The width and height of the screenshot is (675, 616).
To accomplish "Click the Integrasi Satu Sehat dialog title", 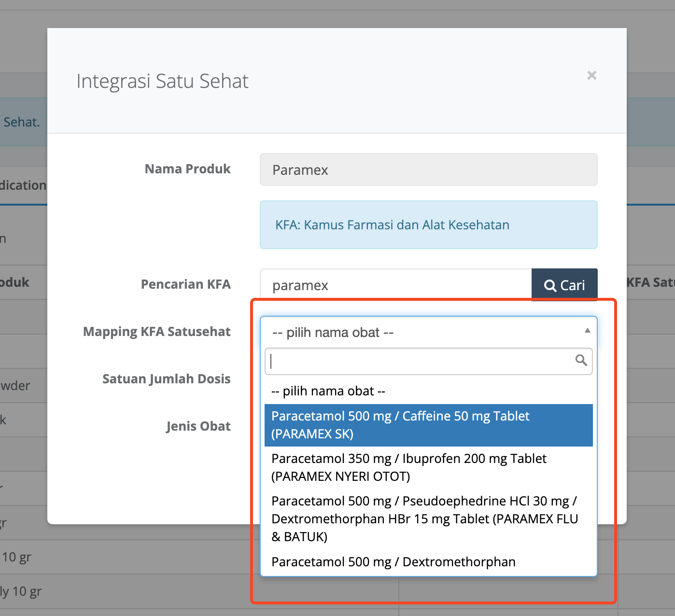I will click(163, 81).
